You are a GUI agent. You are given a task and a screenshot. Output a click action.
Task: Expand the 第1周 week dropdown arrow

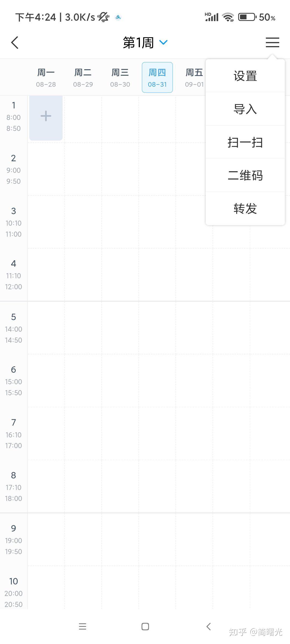163,42
